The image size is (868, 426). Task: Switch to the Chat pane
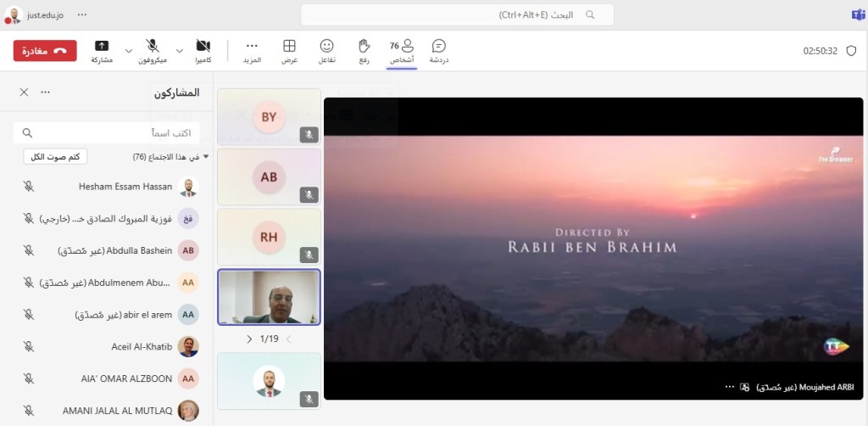(x=438, y=50)
